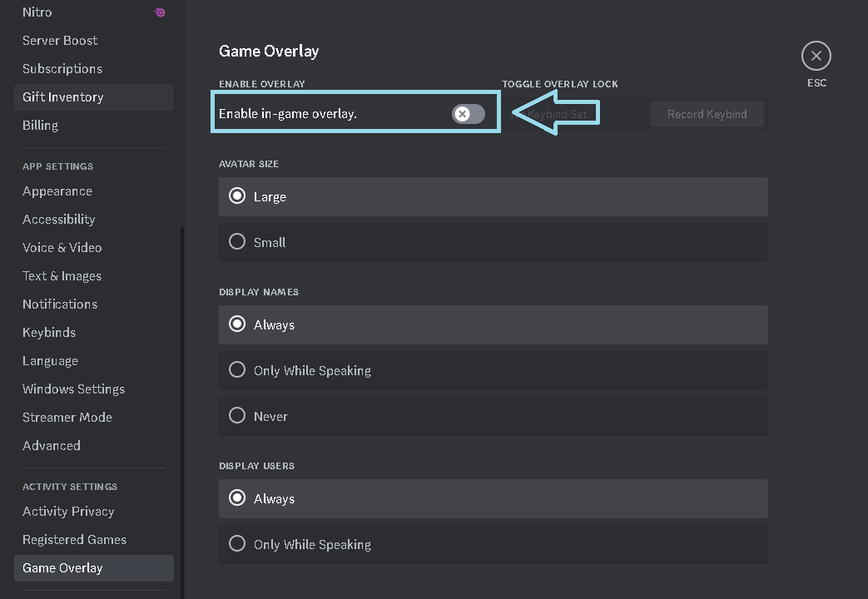Select Large avatar size
The width and height of the screenshot is (868, 599).
coord(494,196)
